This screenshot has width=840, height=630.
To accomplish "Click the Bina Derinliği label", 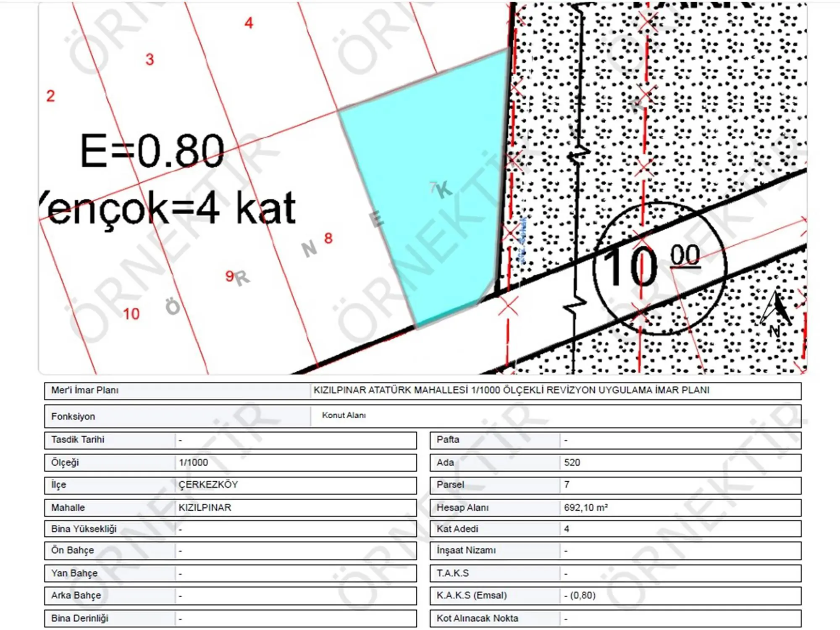I will pos(80,618).
